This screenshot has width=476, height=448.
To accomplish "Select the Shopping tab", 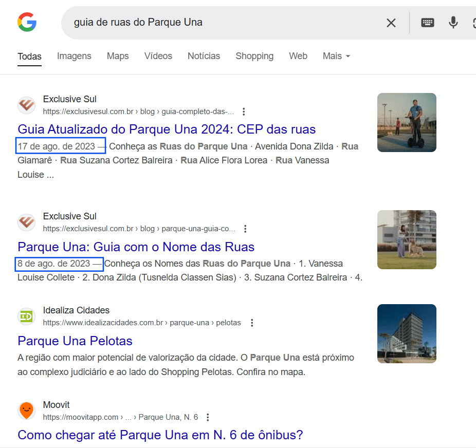I will (254, 56).
